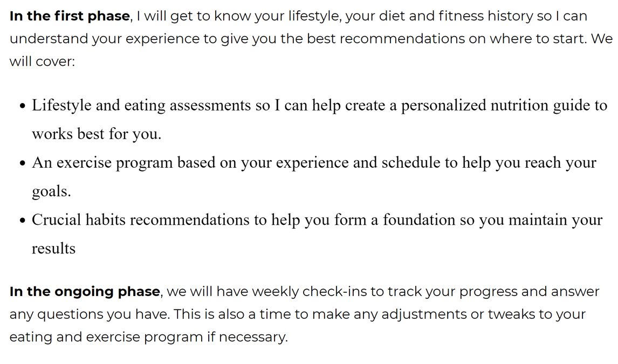This screenshot has height=364, width=618.
Task: Click the bold "In the first phase" heading
Action: point(70,16)
